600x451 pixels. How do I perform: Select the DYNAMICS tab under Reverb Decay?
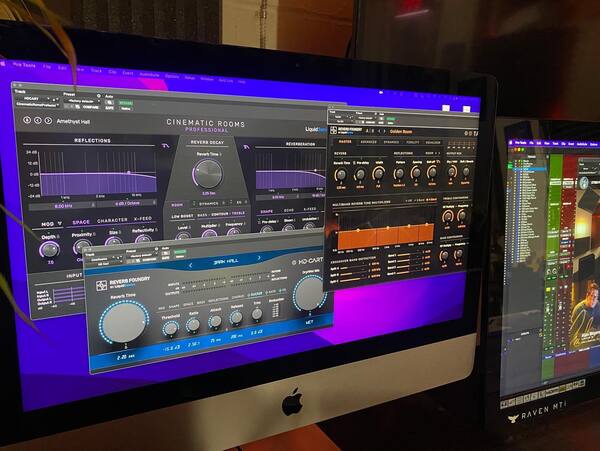coord(209,204)
